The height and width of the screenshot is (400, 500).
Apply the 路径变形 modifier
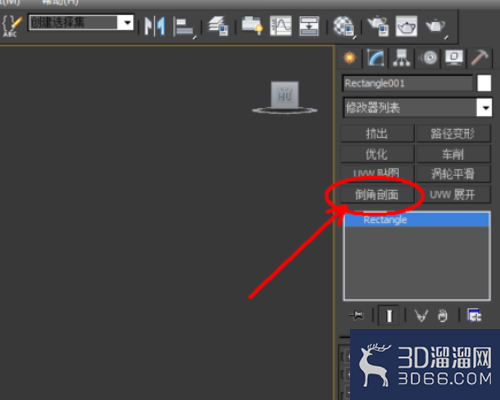[x=453, y=134]
